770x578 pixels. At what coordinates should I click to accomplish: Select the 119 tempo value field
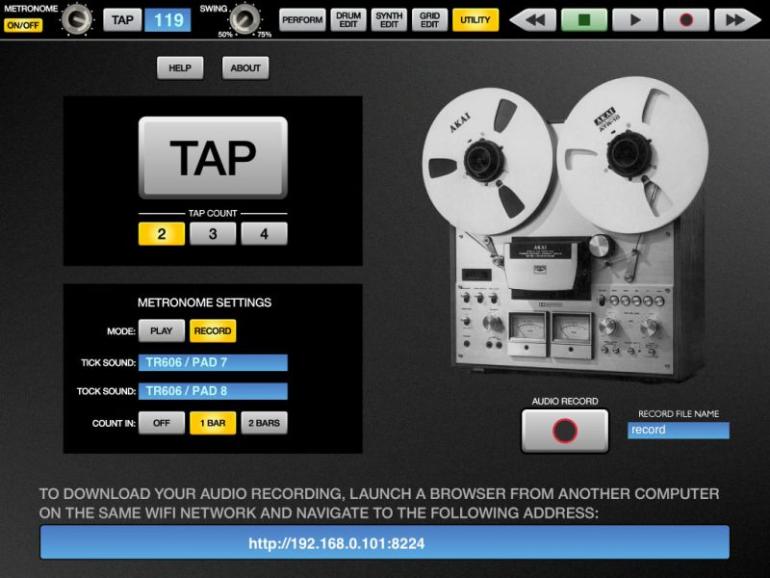167,20
